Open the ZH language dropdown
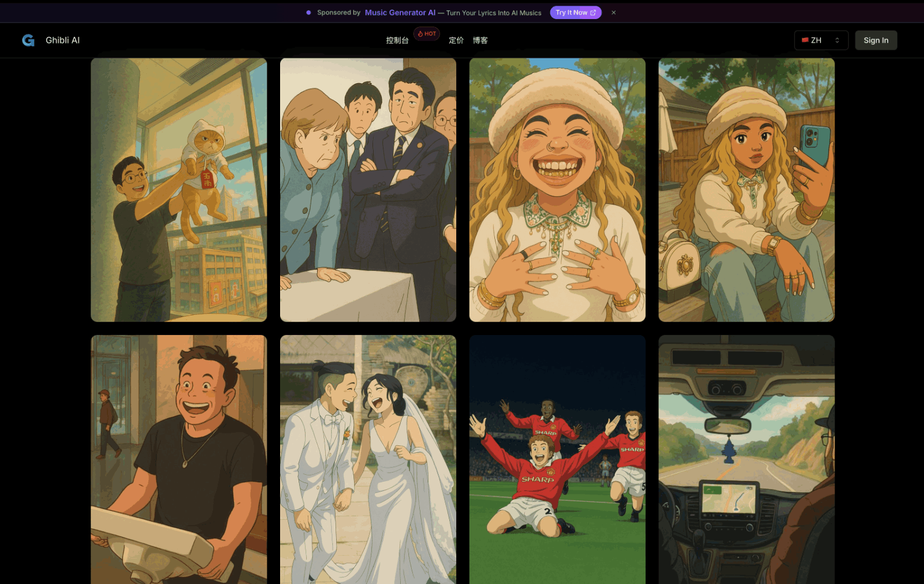The width and height of the screenshot is (924, 584). point(821,40)
